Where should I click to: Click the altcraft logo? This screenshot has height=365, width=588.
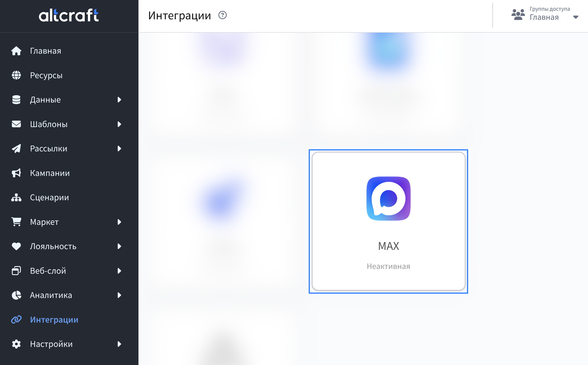click(69, 15)
